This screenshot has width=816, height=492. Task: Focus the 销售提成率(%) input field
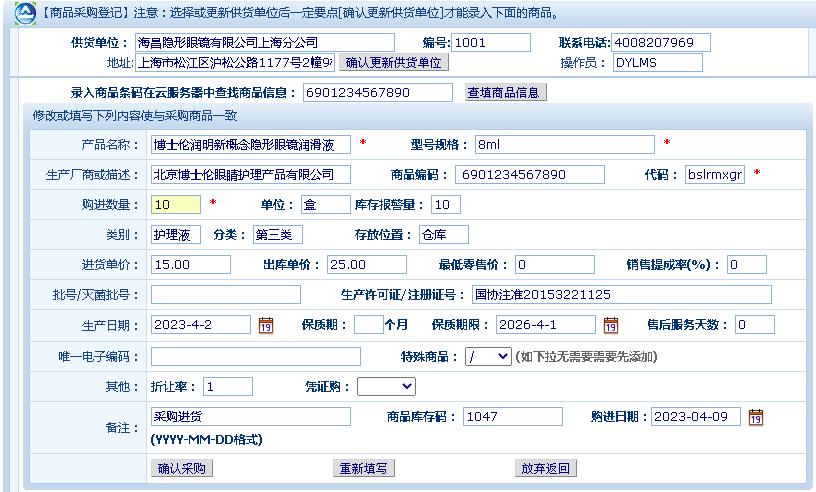pos(747,264)
